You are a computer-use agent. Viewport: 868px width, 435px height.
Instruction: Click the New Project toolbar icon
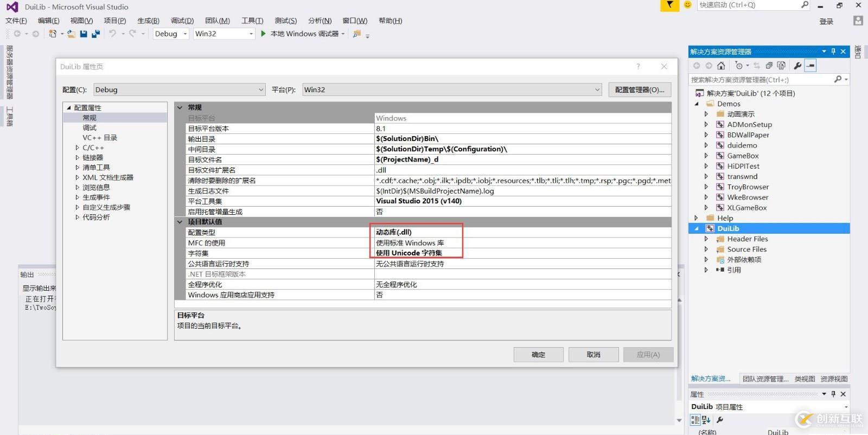pyautogui.click(x=53, y=34)
